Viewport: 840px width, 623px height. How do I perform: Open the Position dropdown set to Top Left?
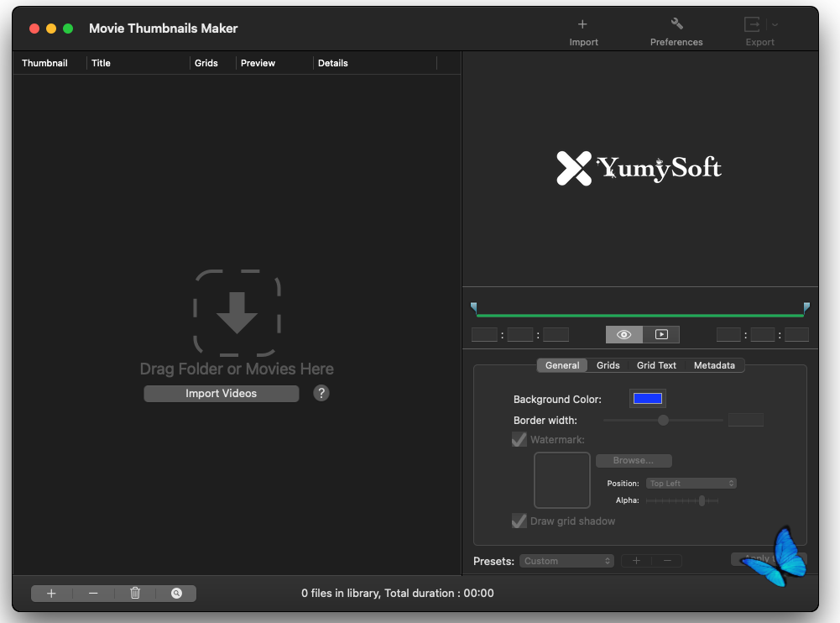pyautogui.click(x=691, y=484)
